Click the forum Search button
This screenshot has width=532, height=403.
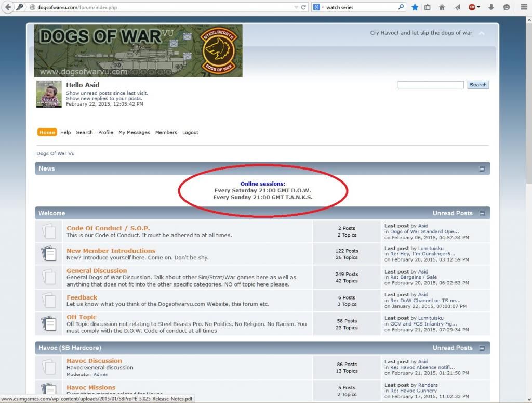[x=477, y=85]
